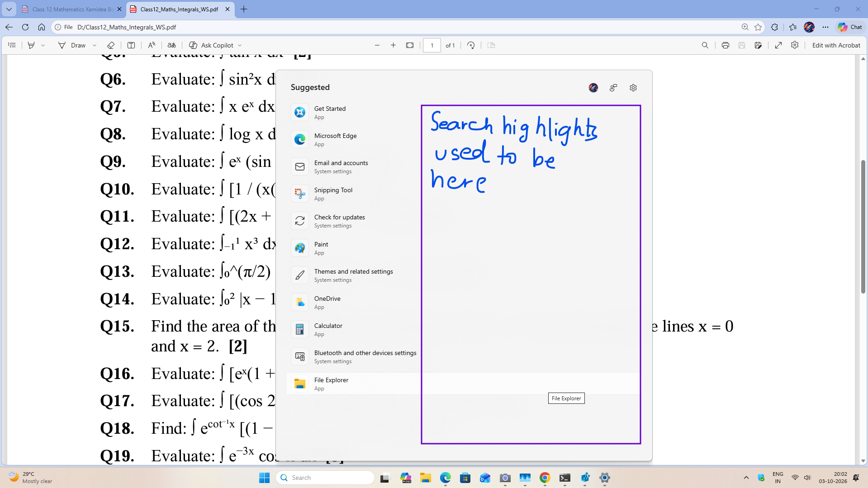Click the Windows taskbar Search box
Screen dimensions: 868x488
point(325,478)
